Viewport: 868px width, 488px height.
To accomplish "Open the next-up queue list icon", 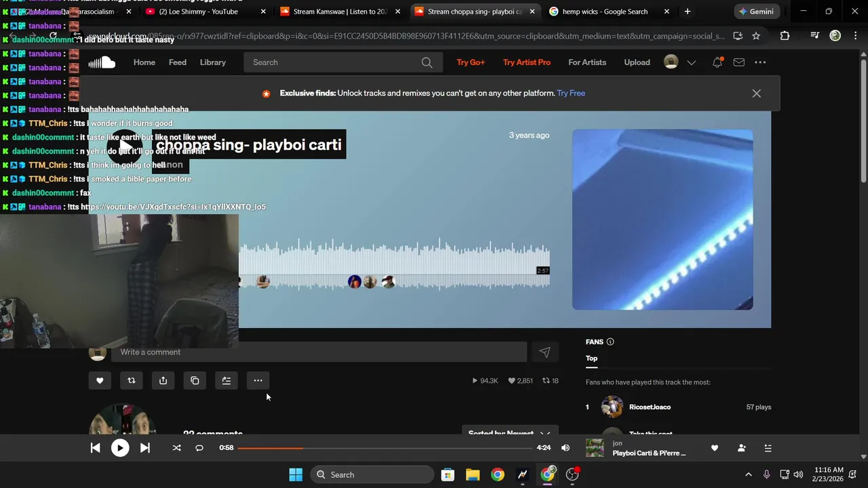I will pos(768,447).
